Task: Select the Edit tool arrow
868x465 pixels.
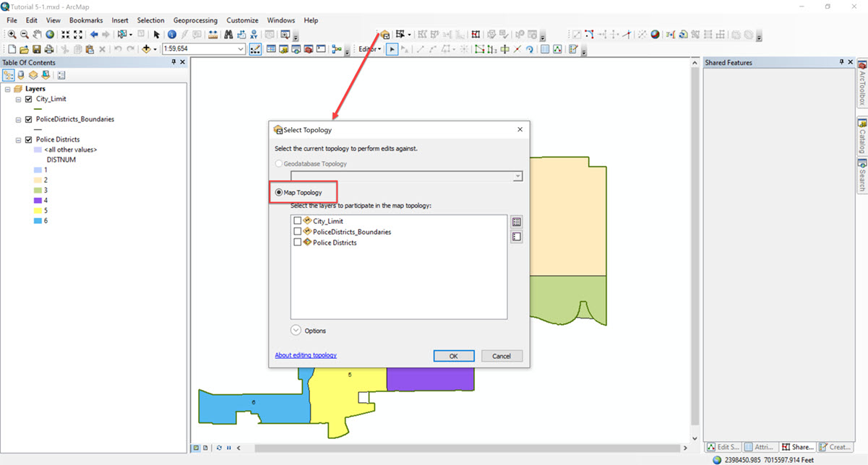Action: pos(392,49)
